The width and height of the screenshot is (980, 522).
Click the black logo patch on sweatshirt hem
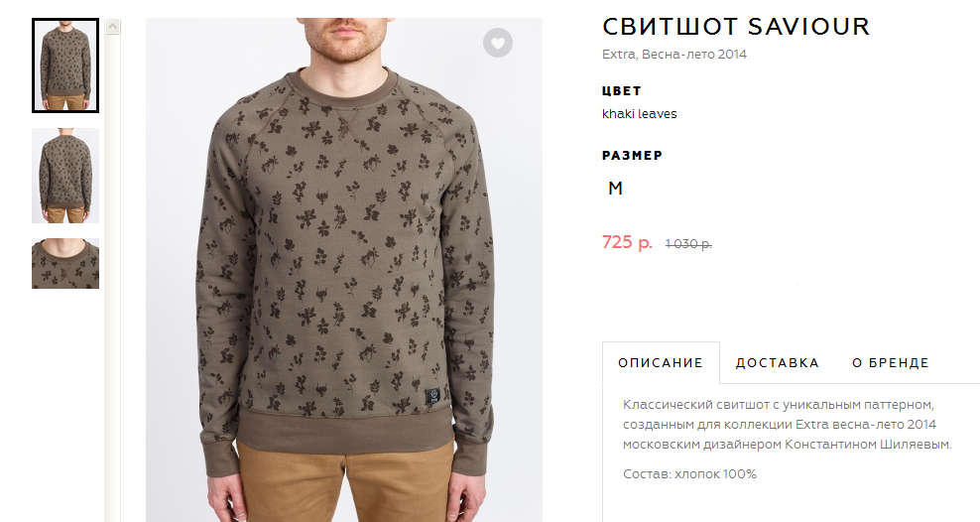(432, 396)
